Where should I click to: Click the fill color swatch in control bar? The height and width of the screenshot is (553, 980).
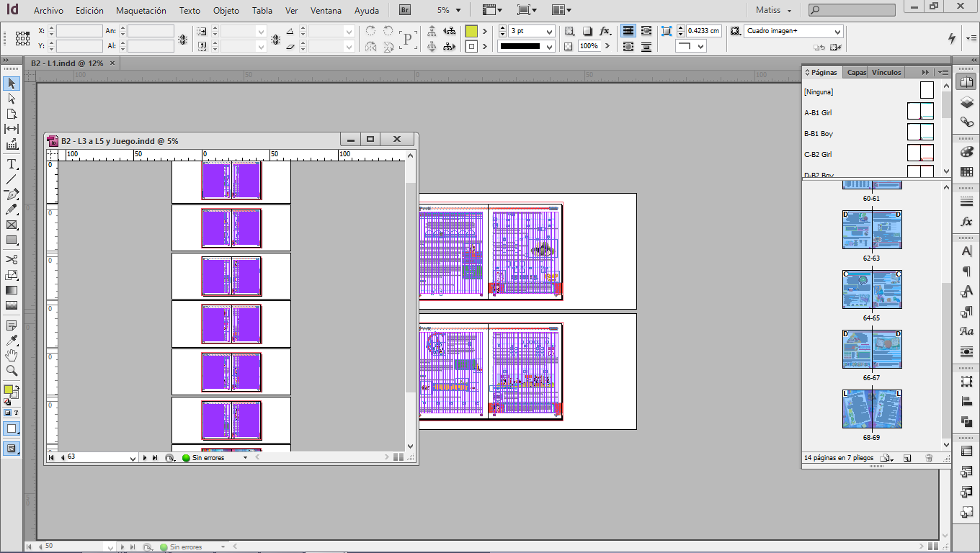(470, 30)
